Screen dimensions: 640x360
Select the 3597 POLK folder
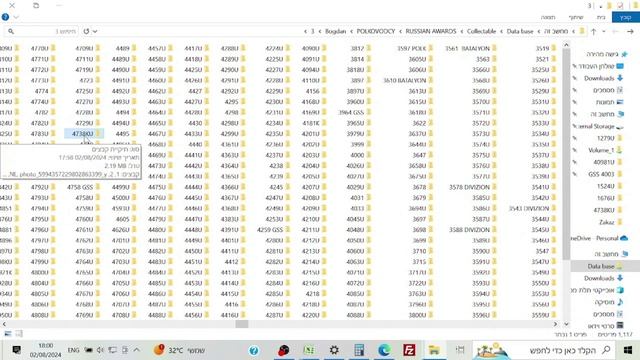[x=415, y=48]
